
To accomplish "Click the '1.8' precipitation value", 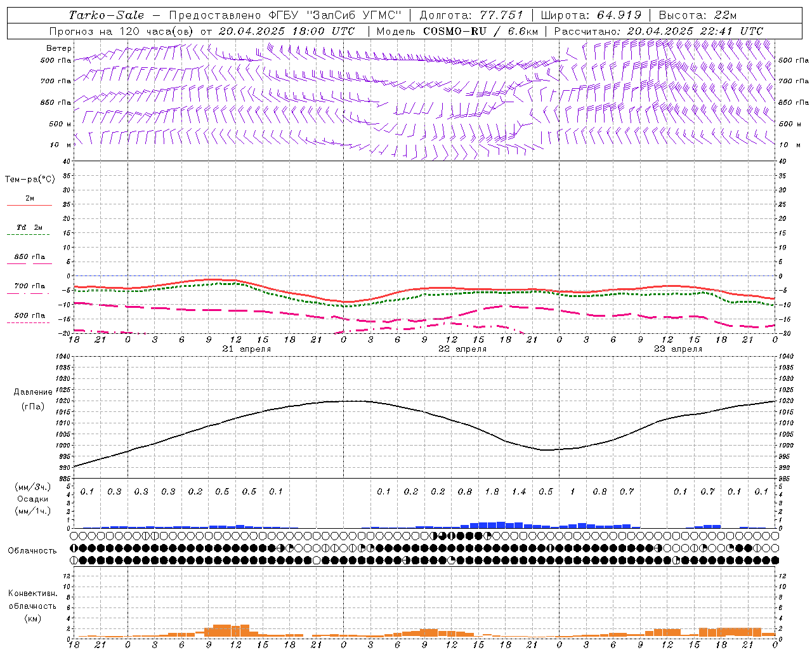I will tap(492, 491).
